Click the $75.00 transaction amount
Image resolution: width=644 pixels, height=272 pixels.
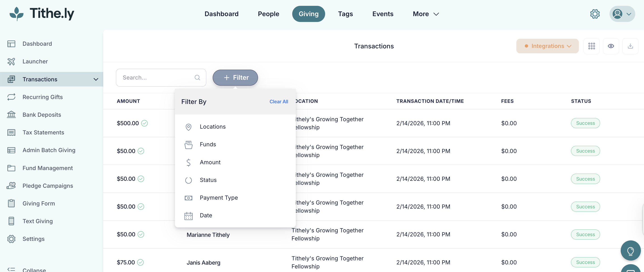pos(126,263)
